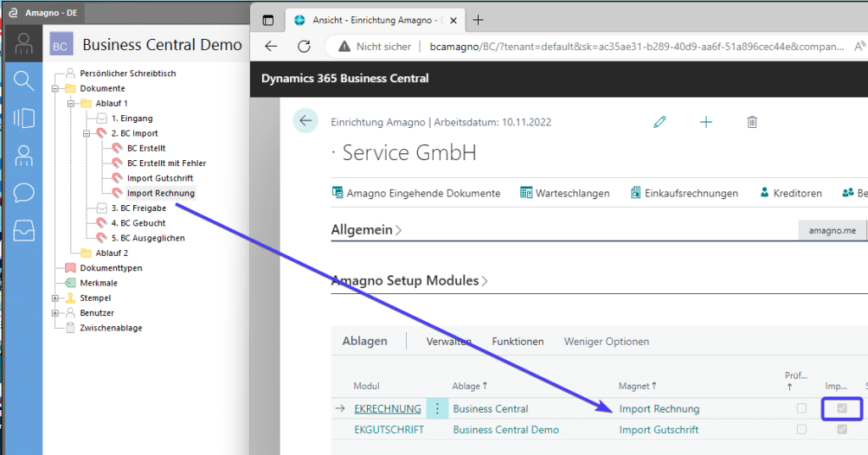Open the Verwalten menu
Screen dimensions: 868x455
(x=448, y=341)
